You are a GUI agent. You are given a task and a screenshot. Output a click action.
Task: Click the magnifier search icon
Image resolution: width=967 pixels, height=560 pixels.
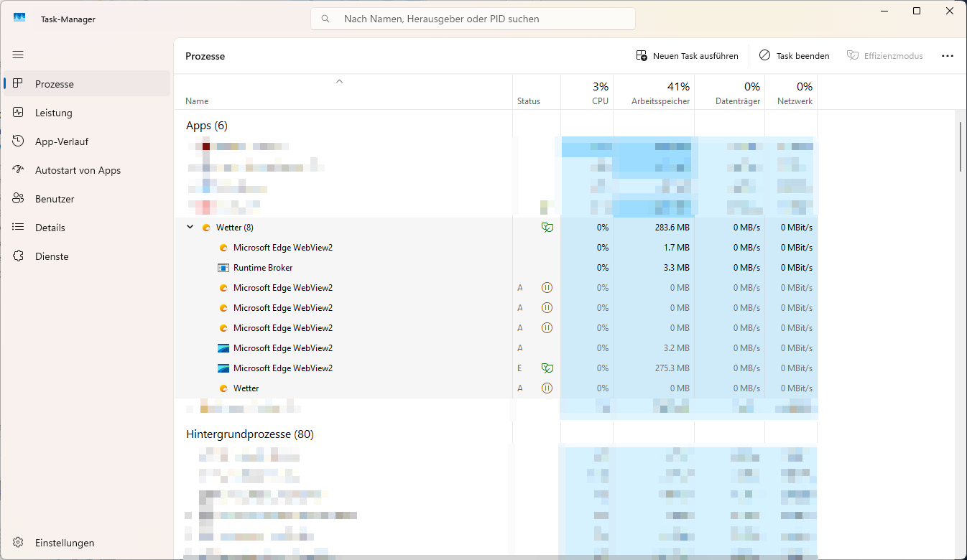[x=326, y=19]
